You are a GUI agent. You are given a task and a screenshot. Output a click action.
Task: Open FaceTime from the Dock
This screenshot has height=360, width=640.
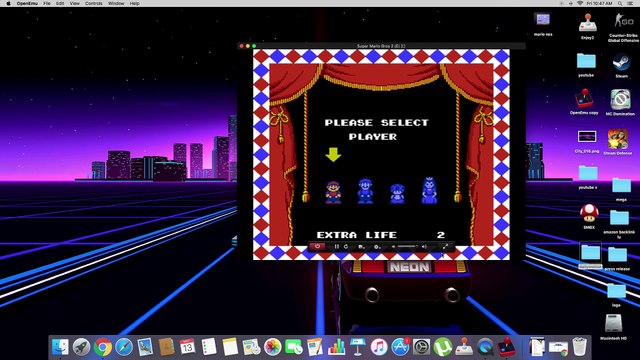(x=293, y=347)
